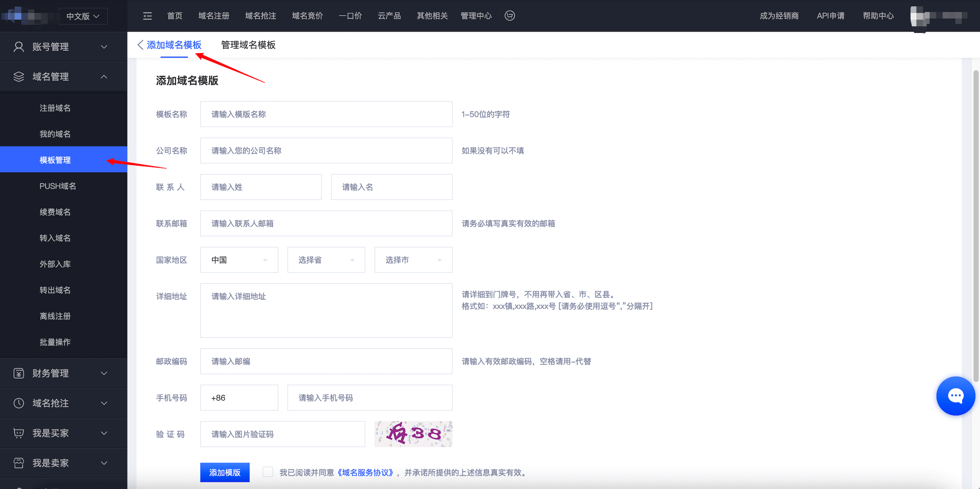Click the 财务管理 yen icon
The image size is (980, 489).
19,373
